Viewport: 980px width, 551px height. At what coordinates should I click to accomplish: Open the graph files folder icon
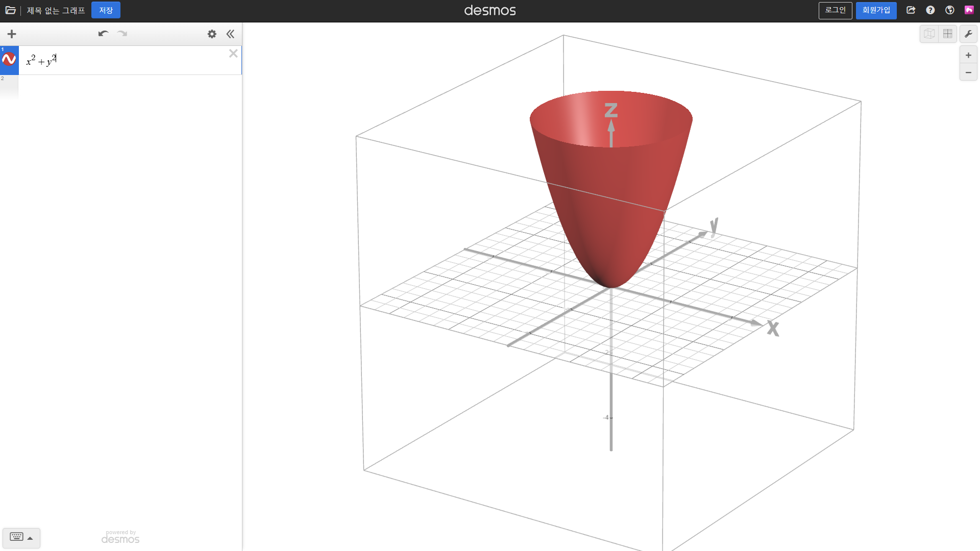(x=10, y=10)
